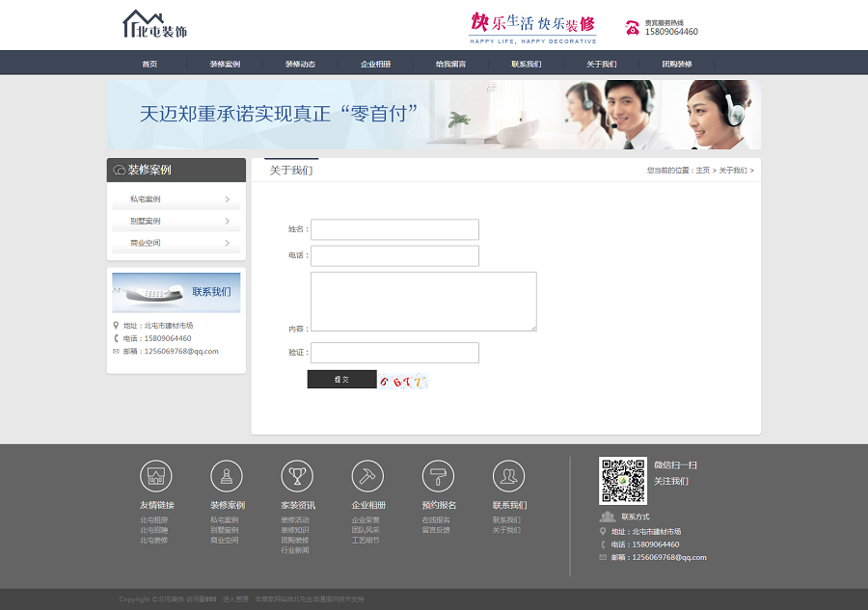Refresh the captcha verification image

401,381
